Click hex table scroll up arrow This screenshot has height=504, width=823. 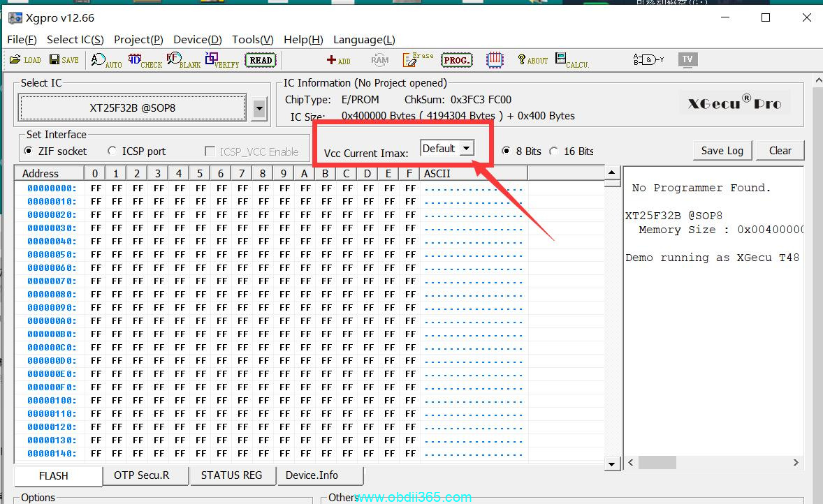click(611, 172)
